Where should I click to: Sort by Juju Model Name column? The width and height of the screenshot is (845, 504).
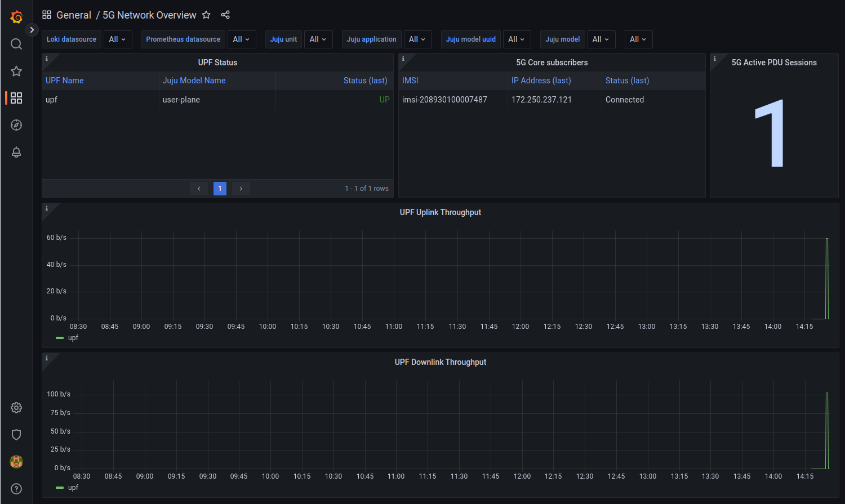[x=194, y=81]
